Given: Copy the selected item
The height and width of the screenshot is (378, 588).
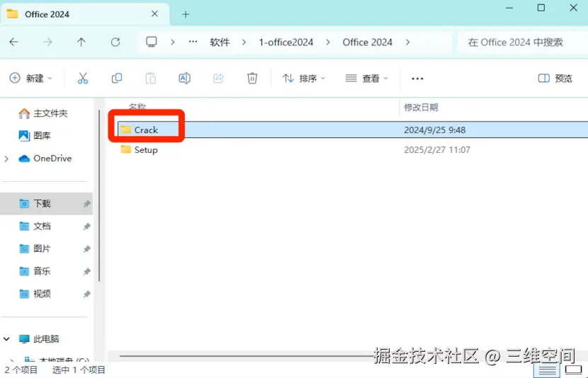Looking at the screenshot, I should (x=117, y=78).
